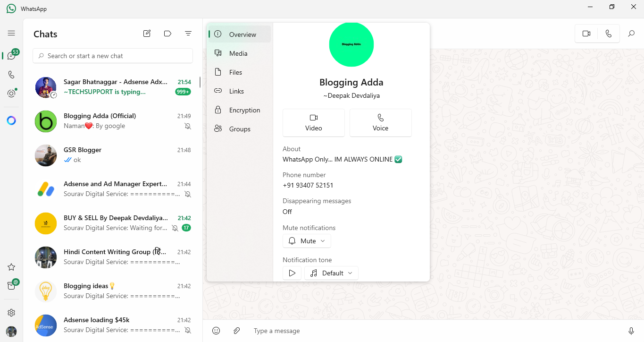This screenshot has width=644, height=342.
Task: Open the Status updates tab
Action: 11,94
